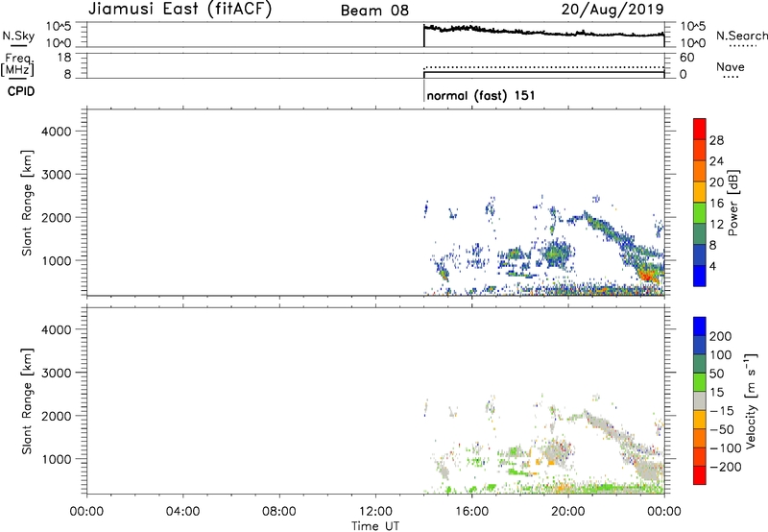Click the date '20/Aug/2019'
Viewport: 768px width, 532px height.
612,10
